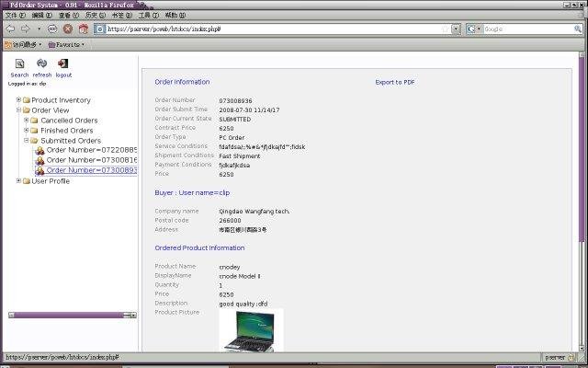Collapse the Submitted Orders node
Screen dimensions: 588x368
(27, 141)
